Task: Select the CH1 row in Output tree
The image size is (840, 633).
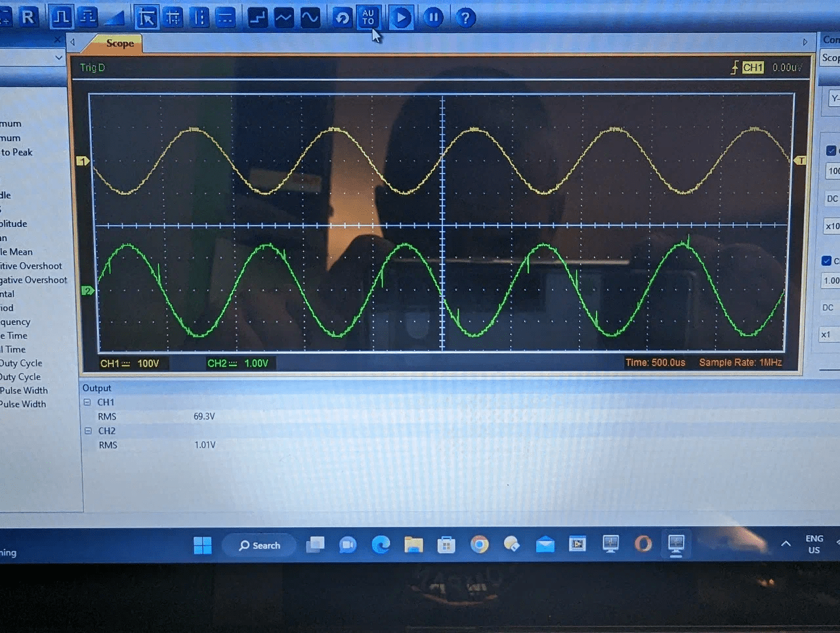Action: pyautogui.click(x=106, y=402)
